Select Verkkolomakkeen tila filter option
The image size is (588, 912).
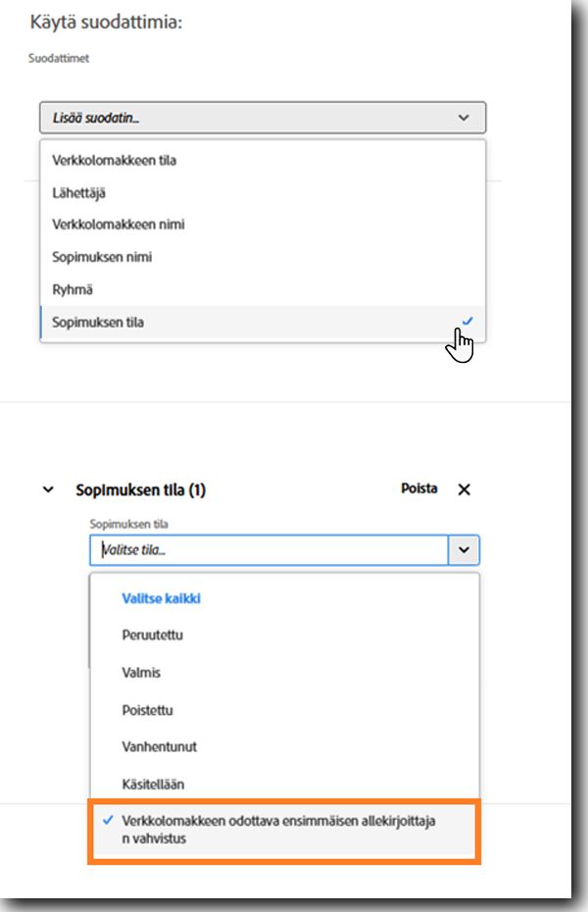263,160
